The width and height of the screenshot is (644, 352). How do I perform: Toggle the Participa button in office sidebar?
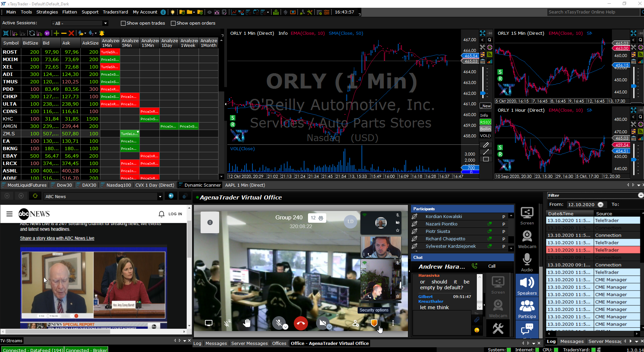tap(527, 309)
